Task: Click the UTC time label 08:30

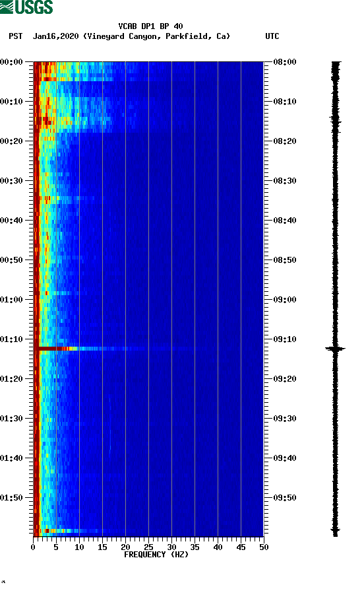Action: click(x=285, y=181)
